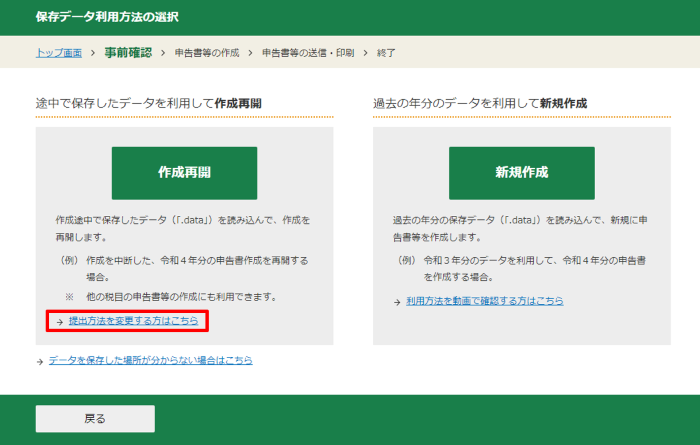
Task: Click the chevron right after トップ画面
Action: [92, 52]
